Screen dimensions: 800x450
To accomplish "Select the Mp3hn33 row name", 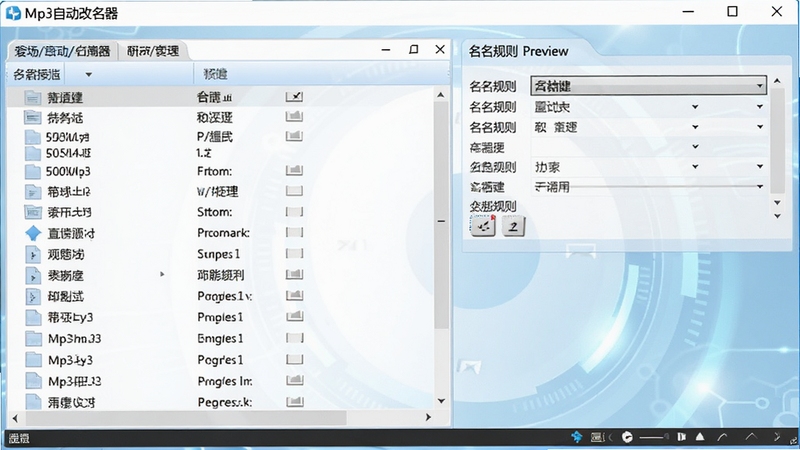I will click(74, 338).
